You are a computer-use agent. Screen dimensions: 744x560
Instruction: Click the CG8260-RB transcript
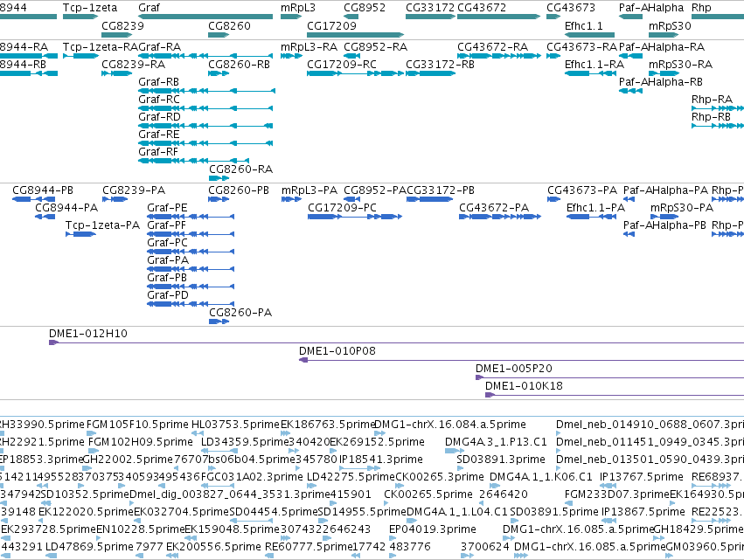coord(219,73)
